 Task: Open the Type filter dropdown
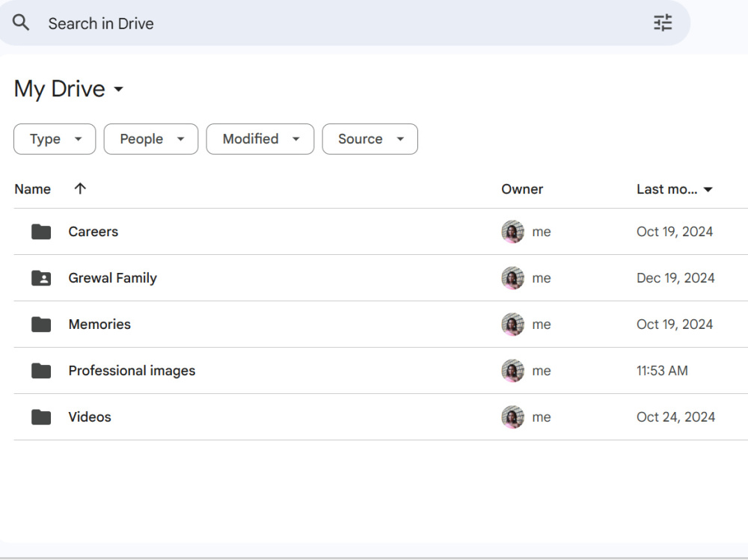pos(55,139)
